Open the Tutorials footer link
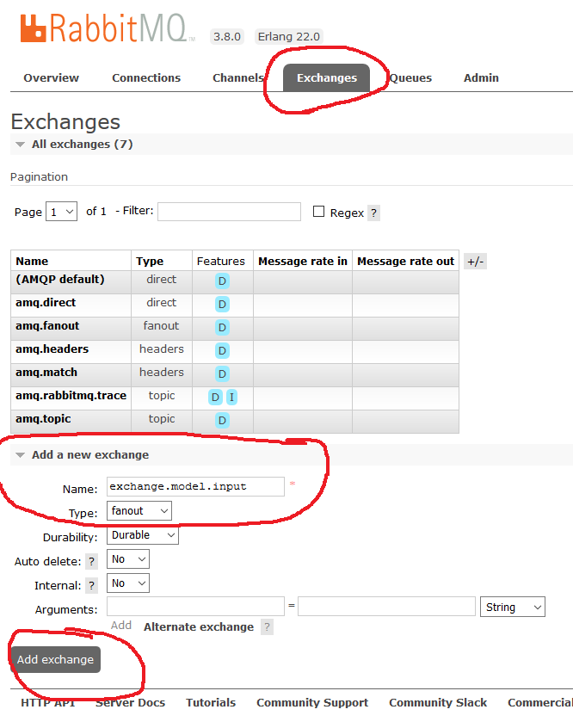Image resolution: width=573 pixels, height=728 pixels. click(x=211, y=703)
